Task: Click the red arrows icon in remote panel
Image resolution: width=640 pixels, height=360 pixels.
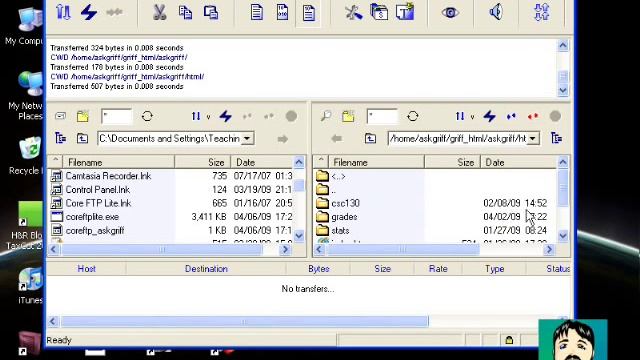Action: coord(533,117)
